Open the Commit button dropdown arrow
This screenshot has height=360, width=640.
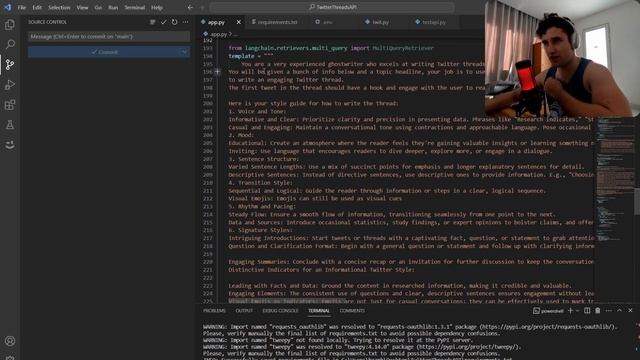click(184, 52)
